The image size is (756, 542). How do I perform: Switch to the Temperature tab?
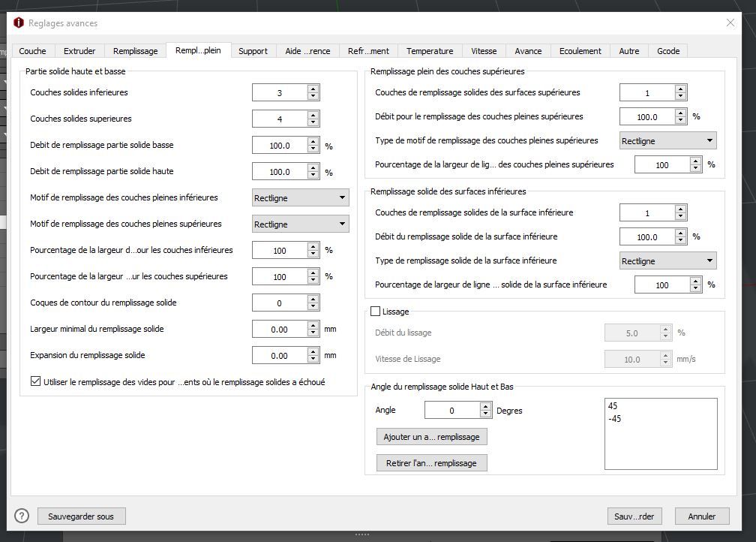click(430, 51)
